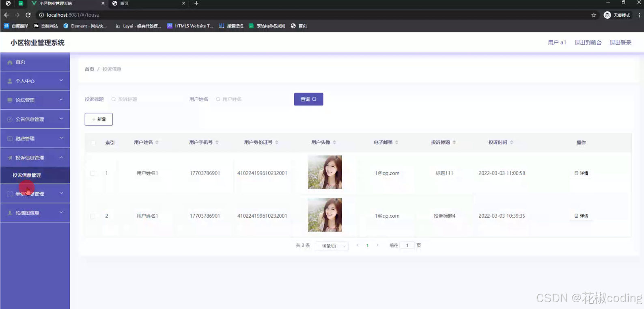
Task: Click 退出到前台 in the header
Action: point(588,43)
